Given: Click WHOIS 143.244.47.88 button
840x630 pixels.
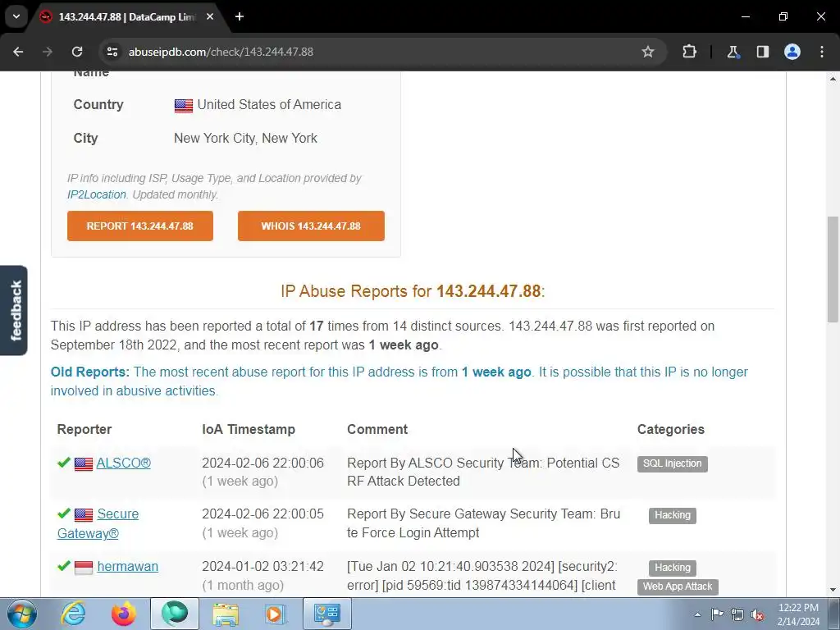Looking at the screenshot, I should coord(311,226).
